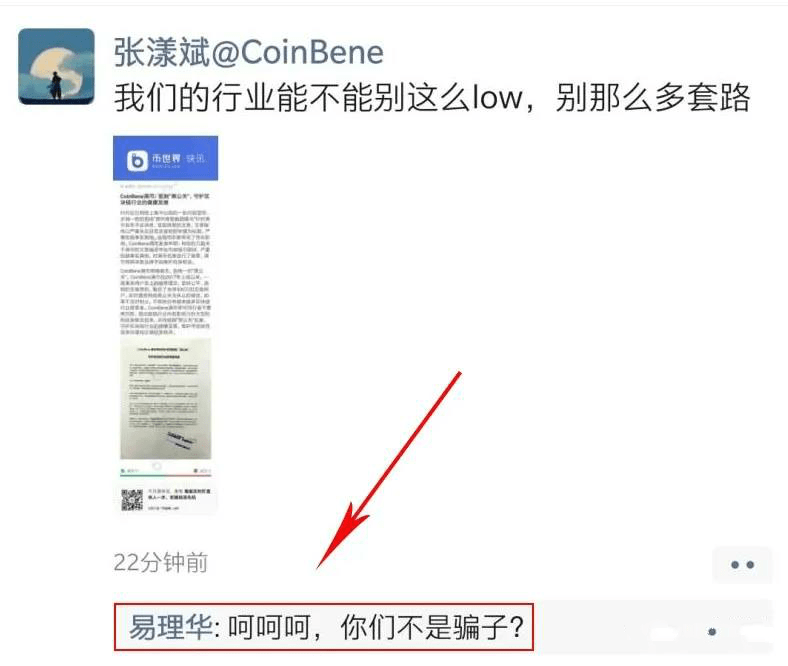The image size is (788, 666).
Task: Tap the small dot in the blurred comment area
Action: click(x=712, y=632)
